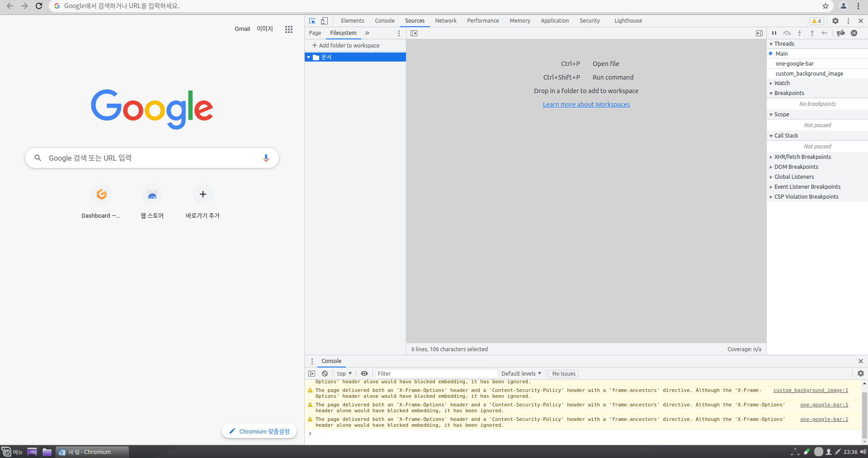Click the console Filter field
The width and height of the screenshot is (868, 458).
click(x=436, y=373)
